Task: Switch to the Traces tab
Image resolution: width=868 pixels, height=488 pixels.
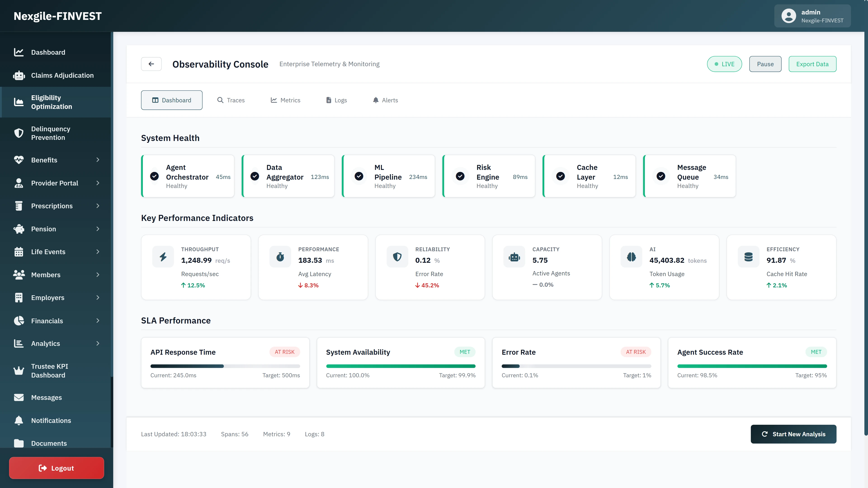Action: coord(231,100)
